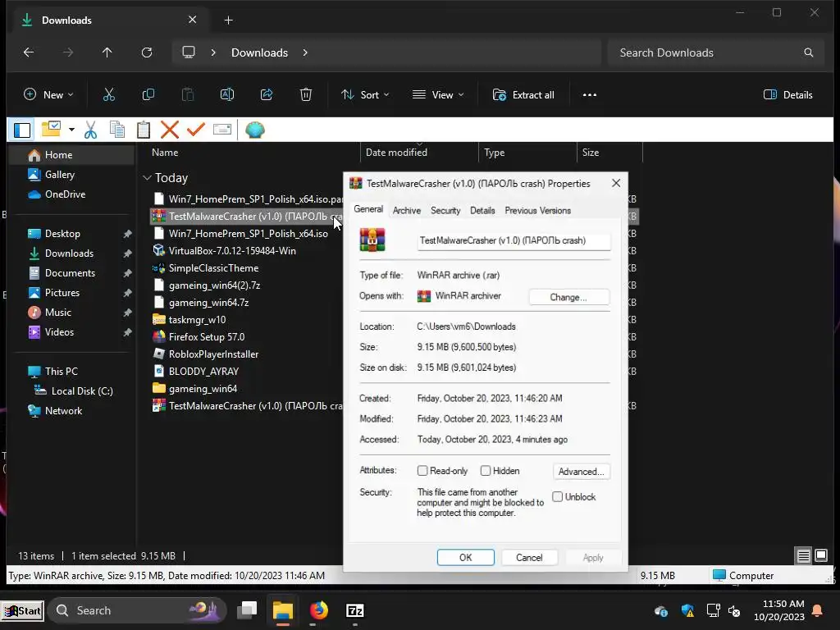Click the red X delete icon in classic toolbar
The width and height of the screenshot is (840, 630).
click(x=170, y=130)
